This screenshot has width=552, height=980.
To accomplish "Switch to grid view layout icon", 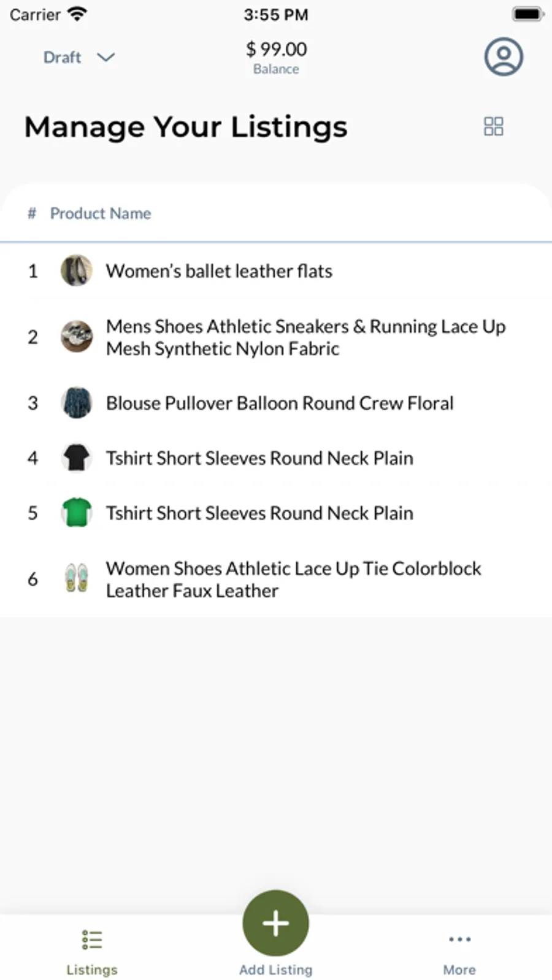I will pos(493,126).
